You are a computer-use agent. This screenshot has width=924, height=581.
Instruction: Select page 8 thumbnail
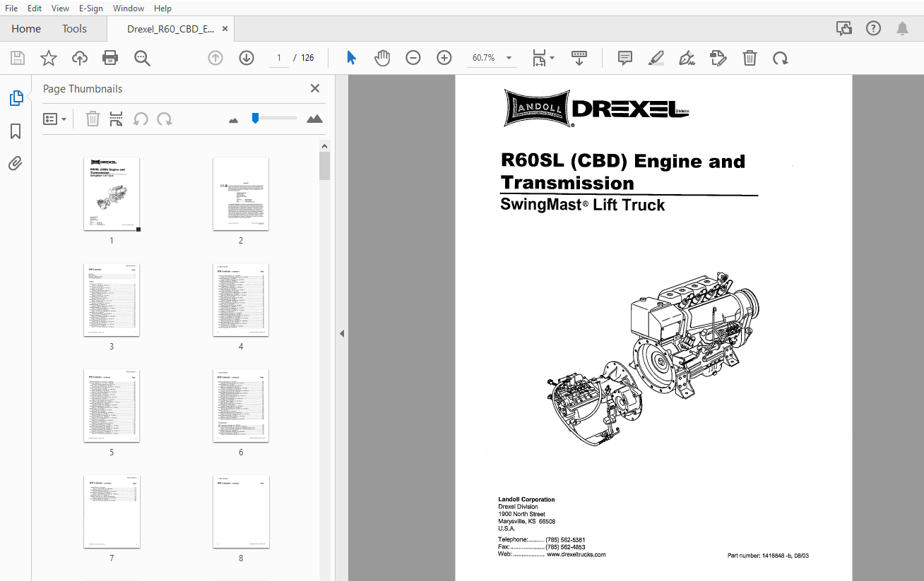241,512
